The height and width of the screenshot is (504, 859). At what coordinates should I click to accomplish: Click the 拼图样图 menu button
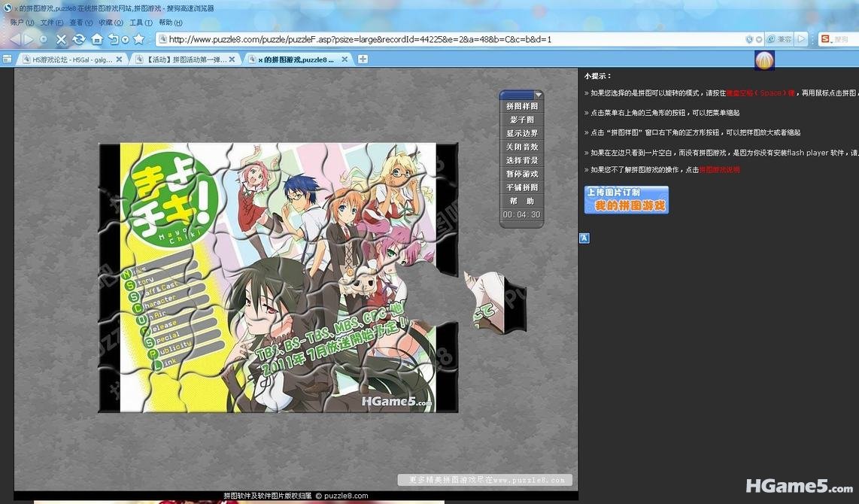coord(521,106)
